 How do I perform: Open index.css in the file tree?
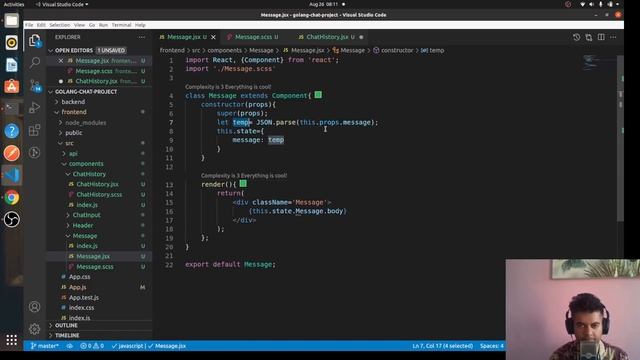coord(81,308)
